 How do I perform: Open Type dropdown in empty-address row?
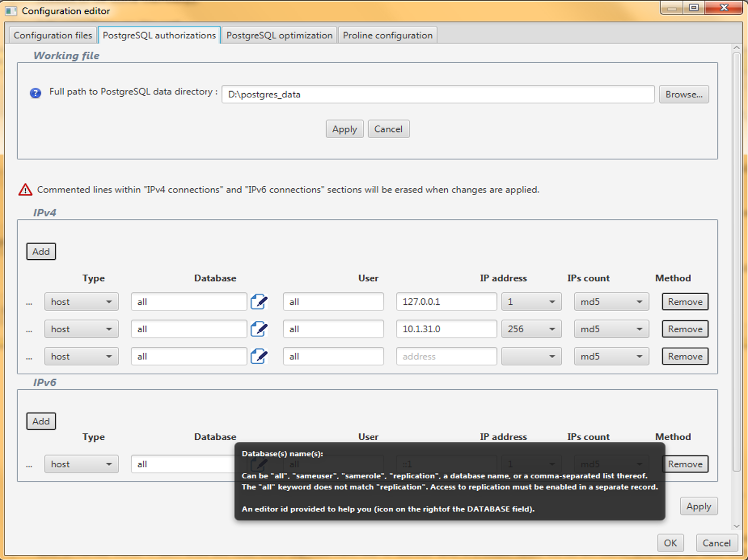[81, 357]
